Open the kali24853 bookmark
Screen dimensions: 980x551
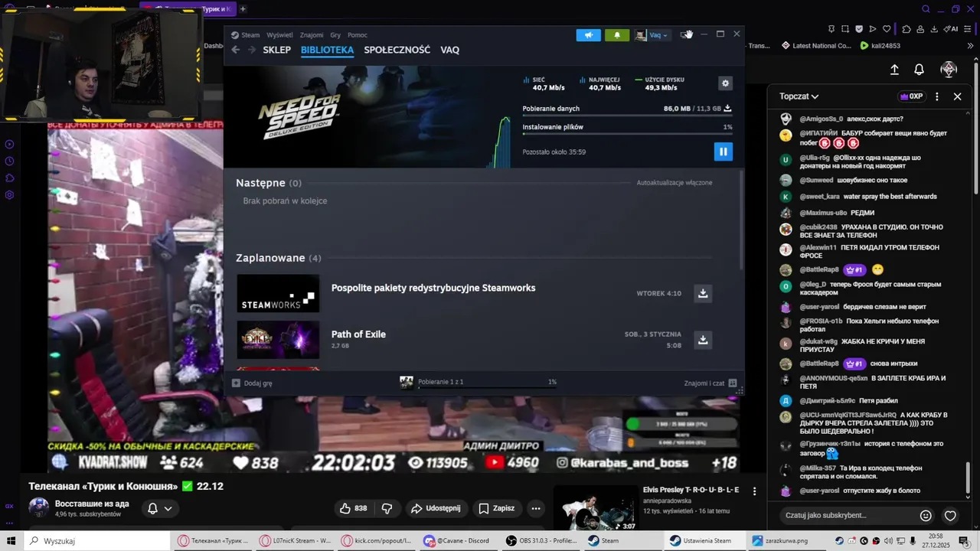pos(880,46)
